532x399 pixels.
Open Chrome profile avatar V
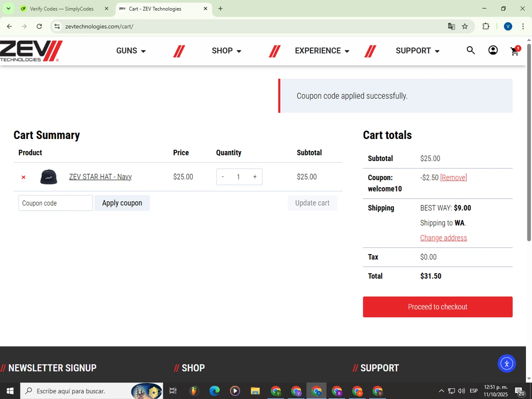(508, 26)
